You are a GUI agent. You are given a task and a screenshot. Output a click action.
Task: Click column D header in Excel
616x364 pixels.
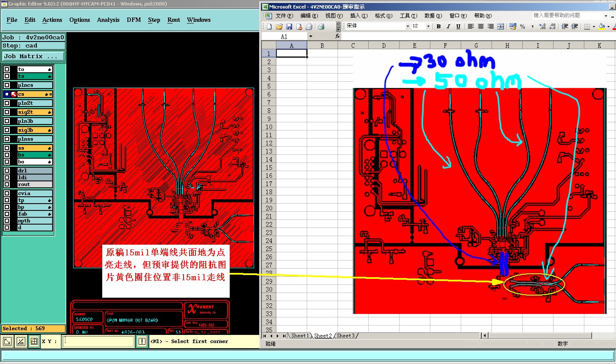[384, 45]
